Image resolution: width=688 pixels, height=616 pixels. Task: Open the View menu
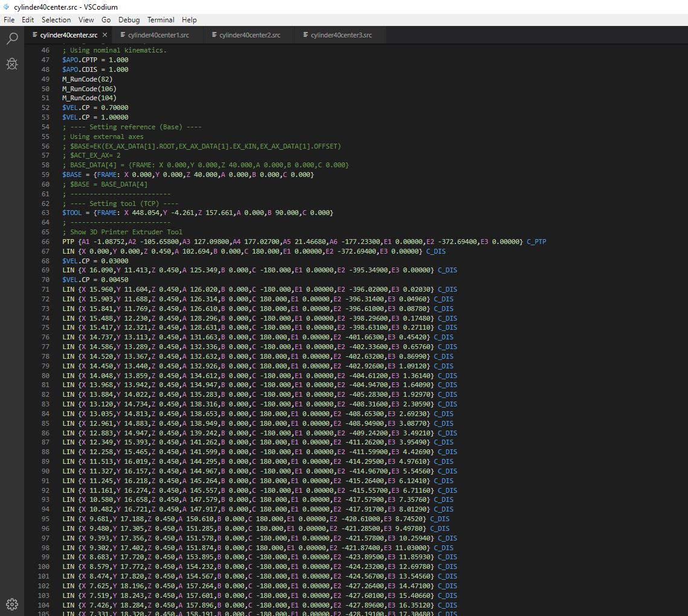coord(86,20)
